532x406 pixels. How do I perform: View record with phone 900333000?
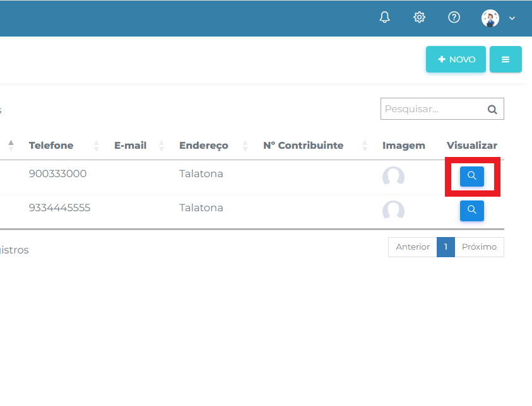[471, 177]
